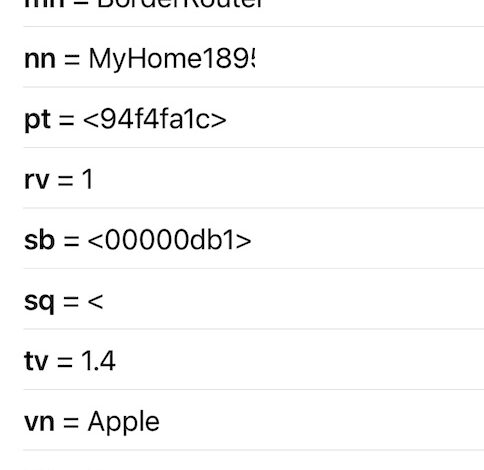The image size is (484, 470).
Task: Select the bold rv key label
Action: [37, 181]
